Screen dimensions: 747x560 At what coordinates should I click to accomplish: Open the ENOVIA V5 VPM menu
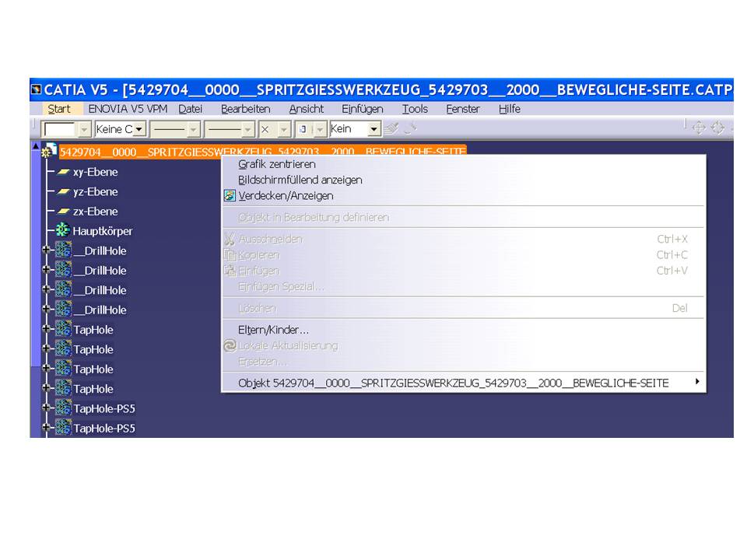point(128,109)
